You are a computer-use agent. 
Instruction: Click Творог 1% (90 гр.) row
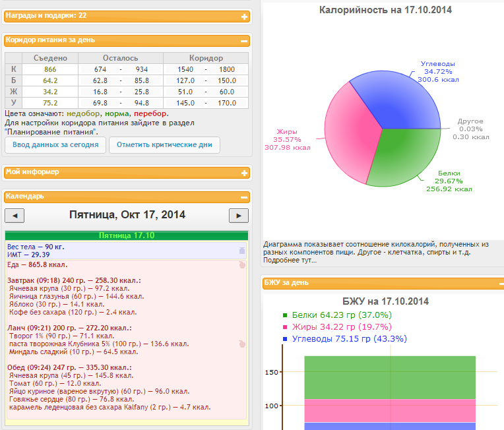click(x=62, y=336)
